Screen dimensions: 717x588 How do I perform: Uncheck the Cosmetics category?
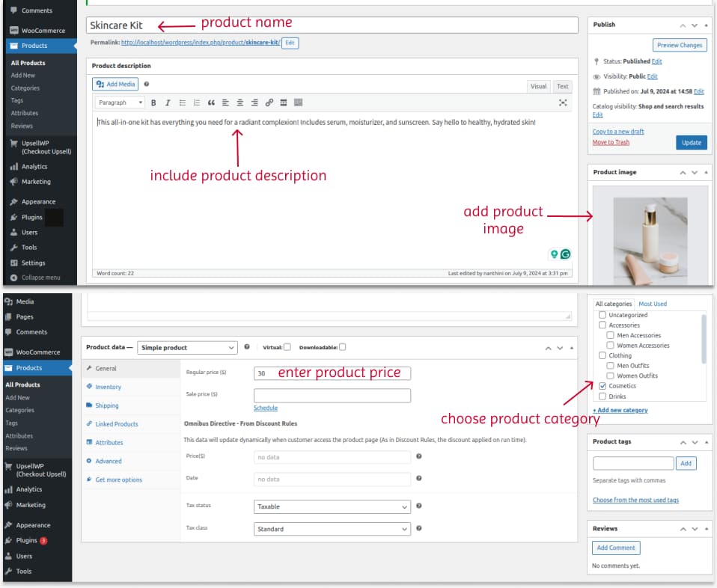coord(602,386)
